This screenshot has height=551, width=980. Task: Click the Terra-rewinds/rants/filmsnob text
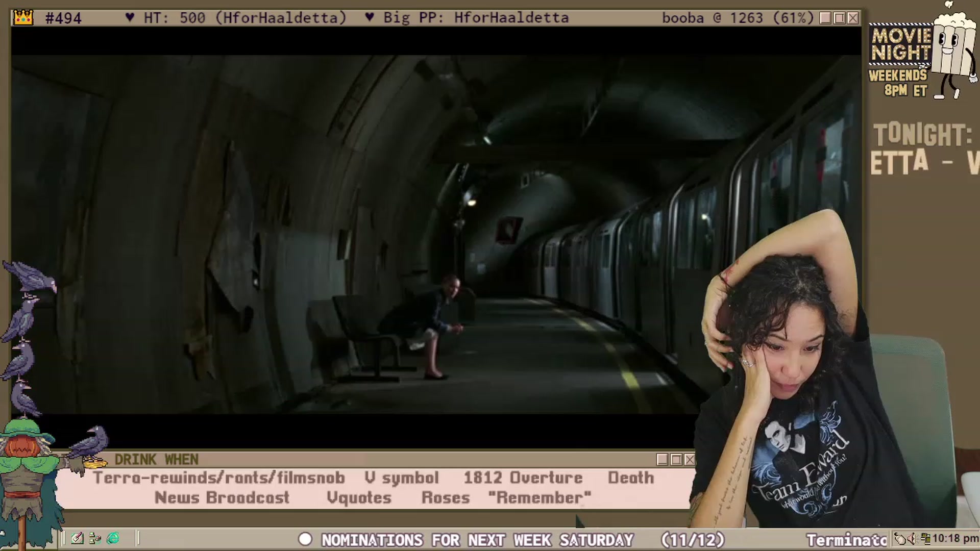tap(218, 478)
